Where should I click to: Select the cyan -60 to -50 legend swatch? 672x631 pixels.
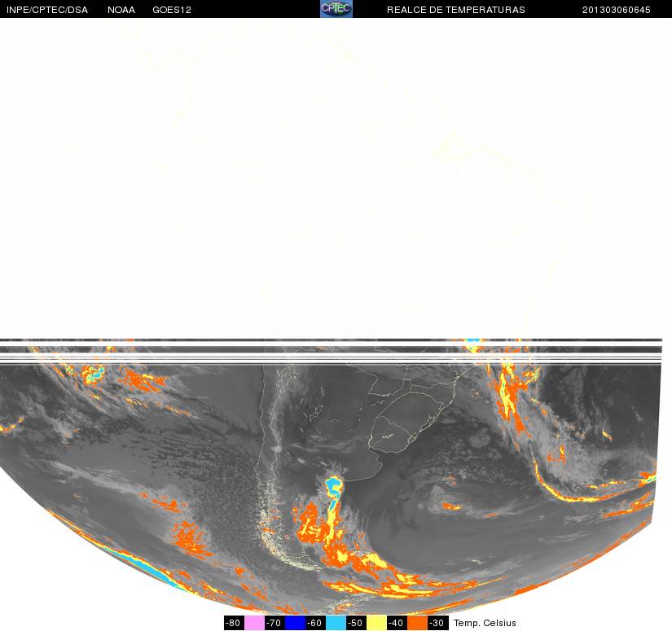(x=336, y=623)
